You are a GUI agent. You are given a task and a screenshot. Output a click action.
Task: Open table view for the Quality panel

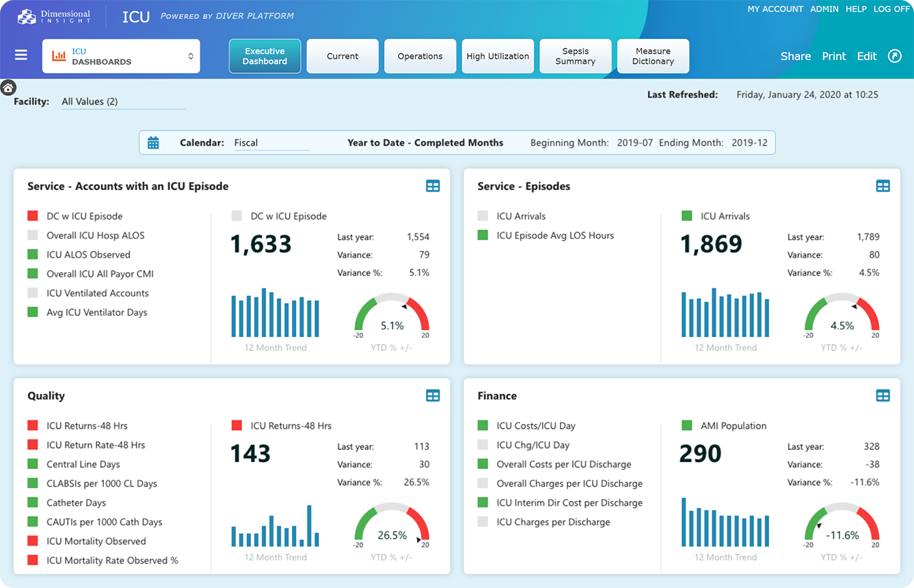[x=433, y=396]
